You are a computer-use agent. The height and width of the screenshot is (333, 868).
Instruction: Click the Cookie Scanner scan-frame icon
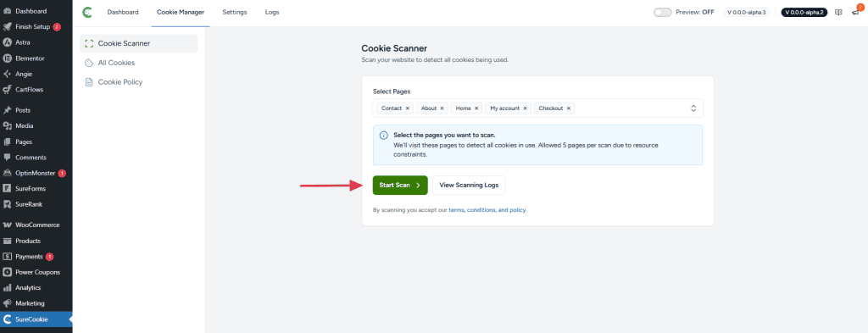(88, 44)
